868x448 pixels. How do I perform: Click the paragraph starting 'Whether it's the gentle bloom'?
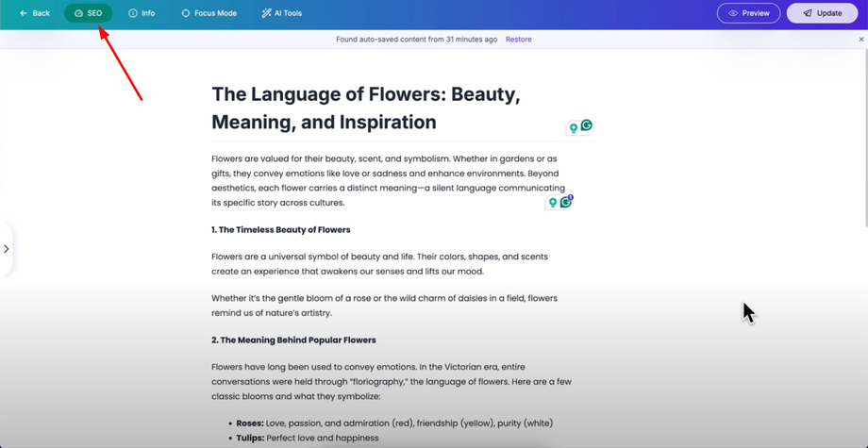(384, 306)
